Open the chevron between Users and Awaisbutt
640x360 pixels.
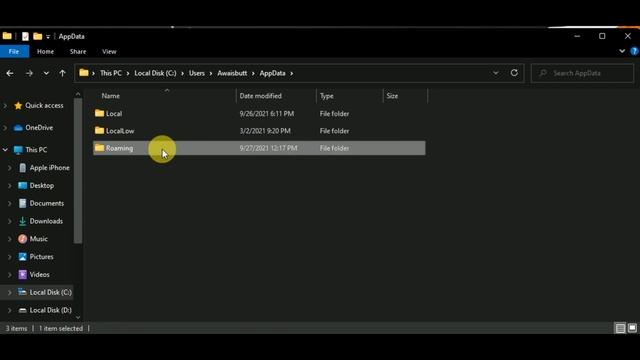[x=211, y=73]
